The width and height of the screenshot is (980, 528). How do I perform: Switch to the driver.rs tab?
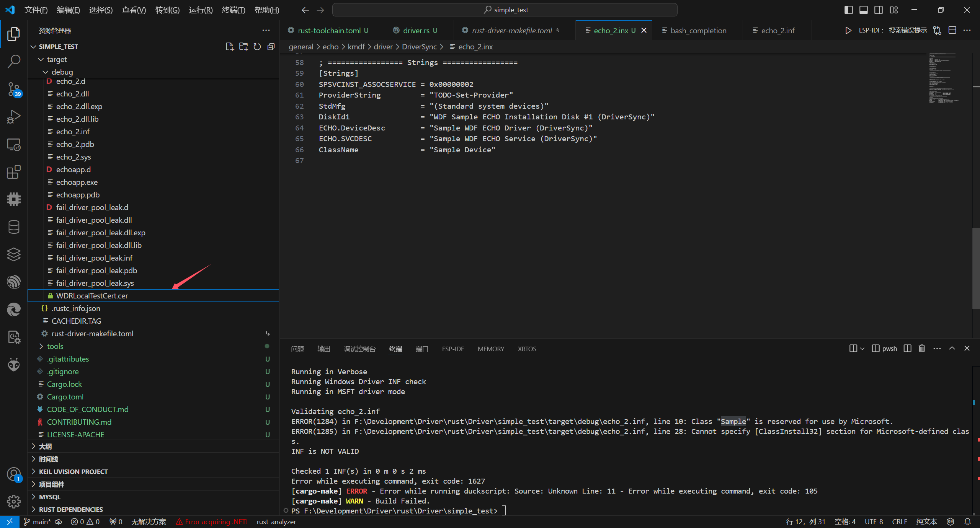(x=416, y=31)
